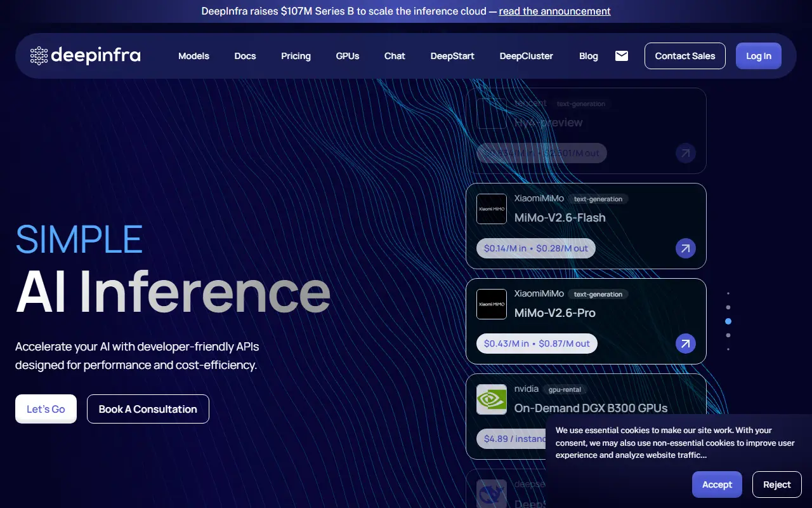
Task: Select DeepStart in the top navigation
Action: click(x=452, y=56)
